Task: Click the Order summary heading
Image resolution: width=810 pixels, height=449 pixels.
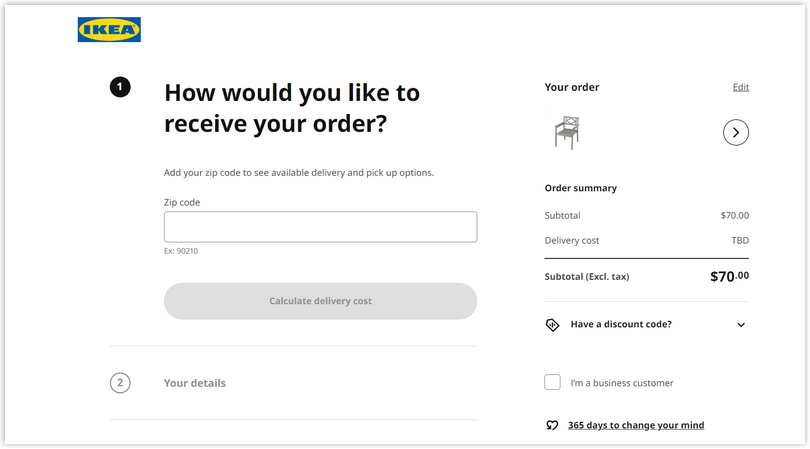Action: (581, 188)
